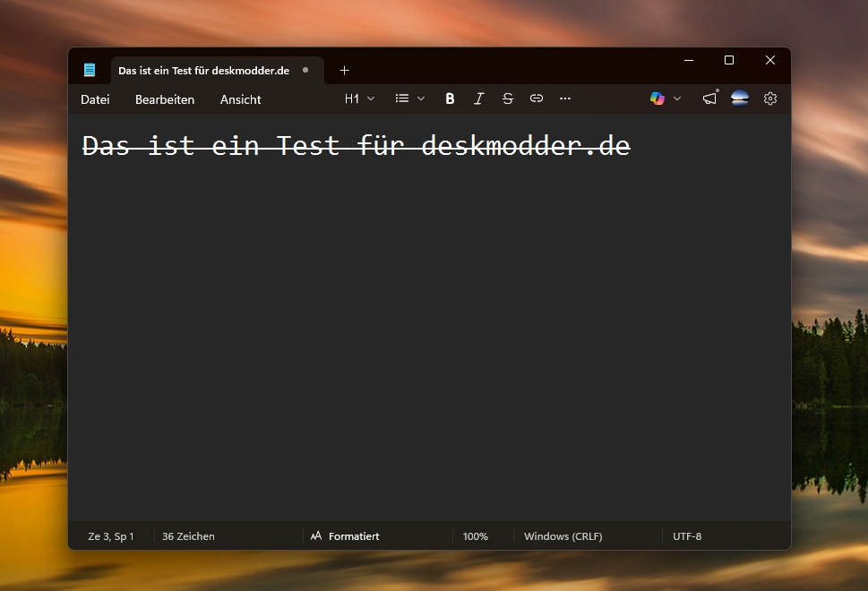
Task: Toggle italic formatting in the toolbar
Action: pos(479,98)
